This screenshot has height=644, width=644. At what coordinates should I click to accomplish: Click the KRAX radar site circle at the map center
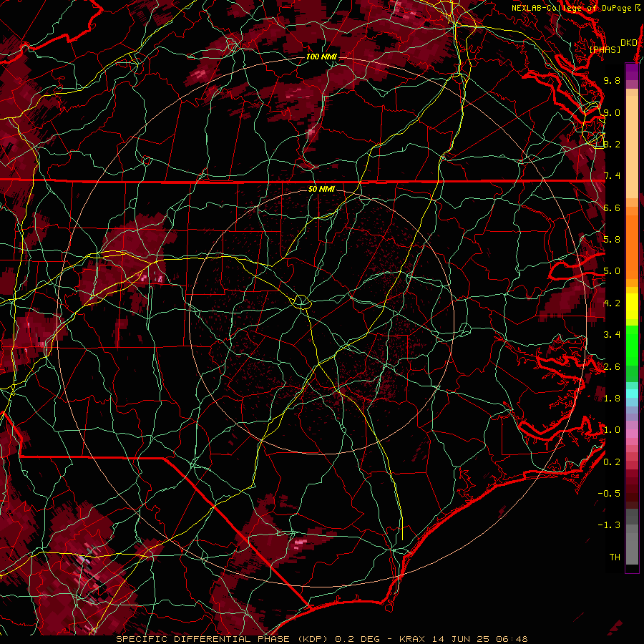(301, 302)
